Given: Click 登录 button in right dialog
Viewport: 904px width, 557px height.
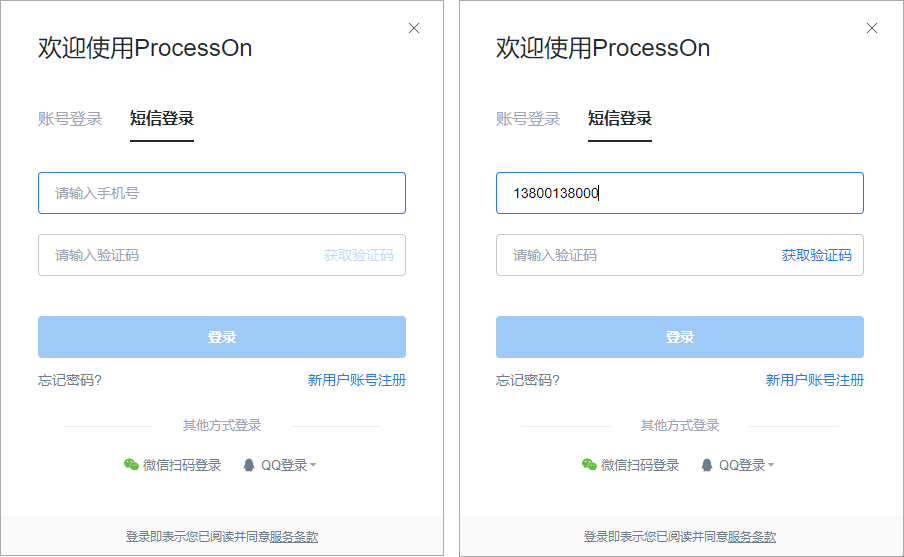Looking at the screenshot, I should pyautogui.click(x=680, y=337).
